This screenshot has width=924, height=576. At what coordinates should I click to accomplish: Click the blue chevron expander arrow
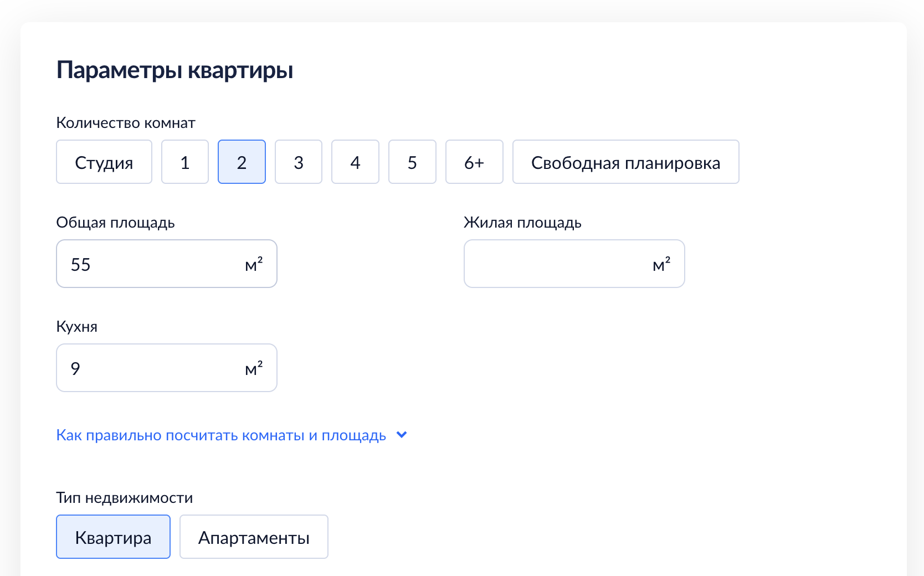tap(402, 435)
